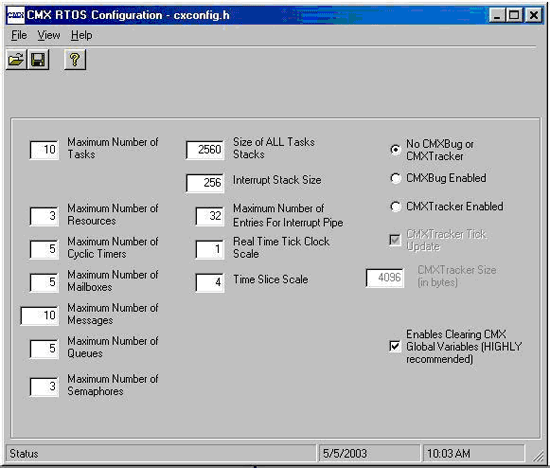Click the Maximum Number of Tasks field
The height and width of the screenshot is (468, 550).
coord(44,150)
